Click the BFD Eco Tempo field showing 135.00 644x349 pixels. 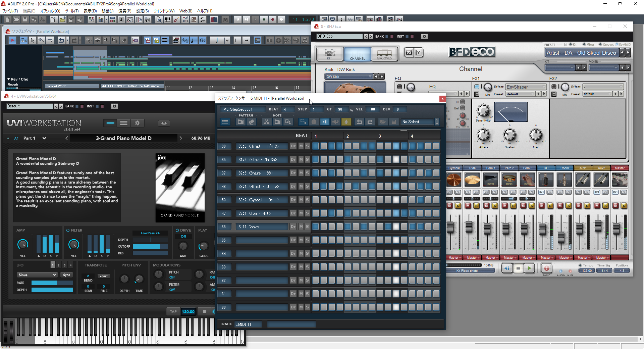587,271
